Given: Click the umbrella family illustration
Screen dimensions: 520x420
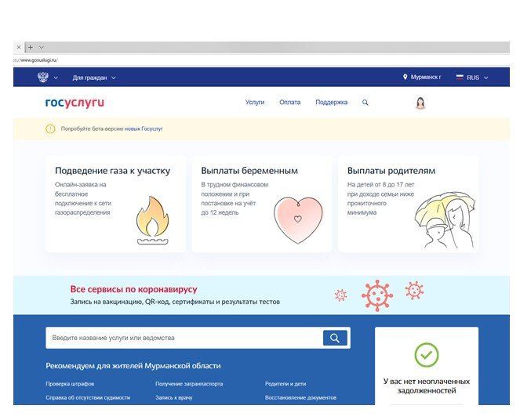Looking at the screenshot, I should tap(445, 220).
